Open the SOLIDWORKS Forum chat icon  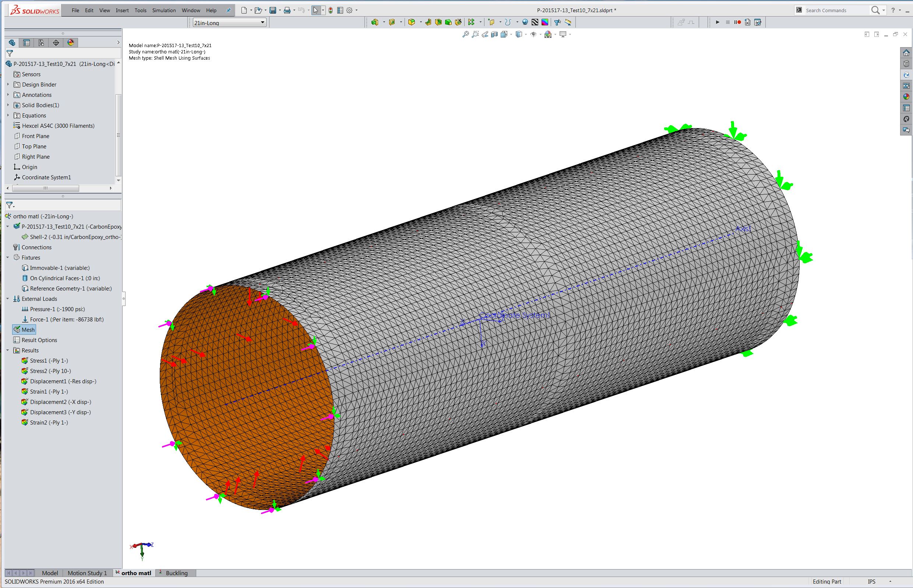906,130
